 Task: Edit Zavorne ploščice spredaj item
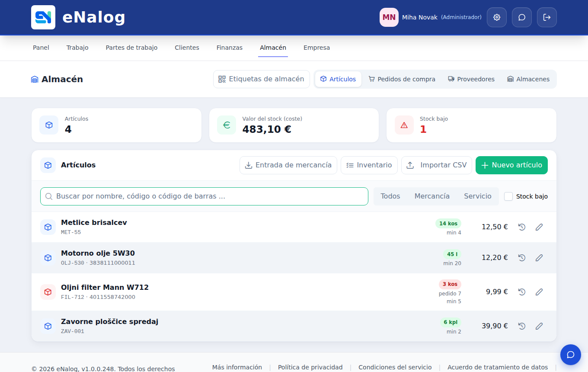[539, 326]
